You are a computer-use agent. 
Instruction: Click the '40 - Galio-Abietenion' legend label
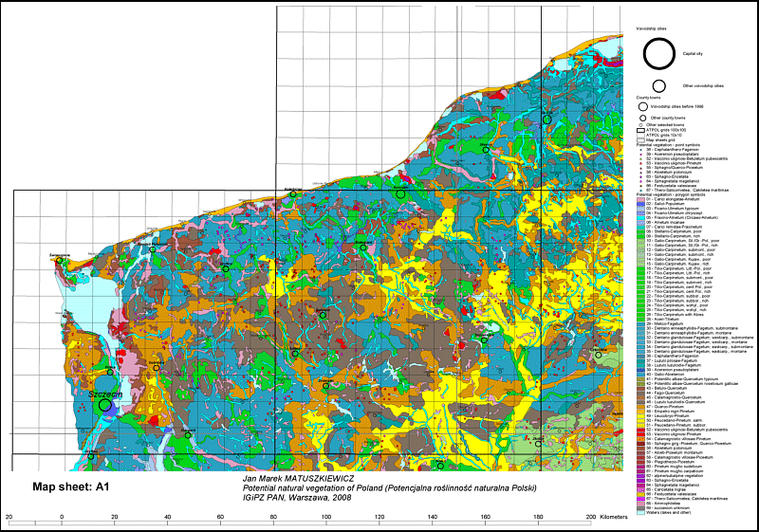666,375
